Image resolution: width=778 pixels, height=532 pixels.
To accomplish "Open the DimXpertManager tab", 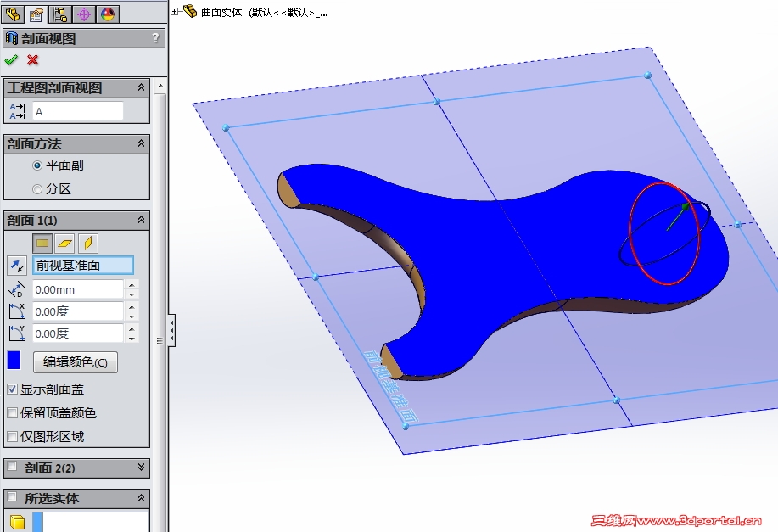I will 84,14.
